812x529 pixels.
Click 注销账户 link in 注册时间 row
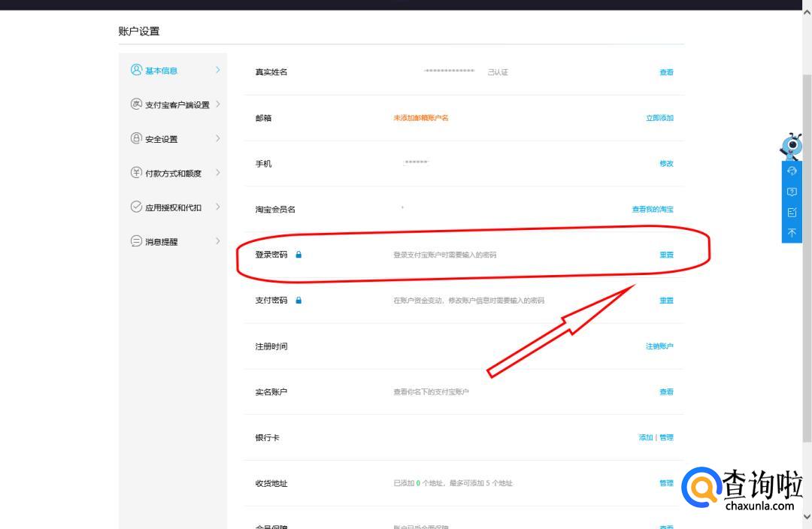click(x=660, y=346)
